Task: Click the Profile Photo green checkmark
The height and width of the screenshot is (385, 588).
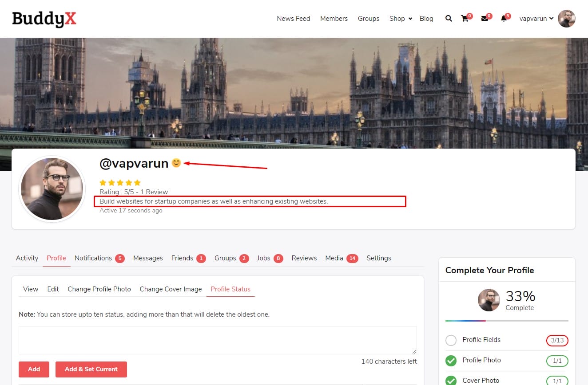Action: coord(451,361)
